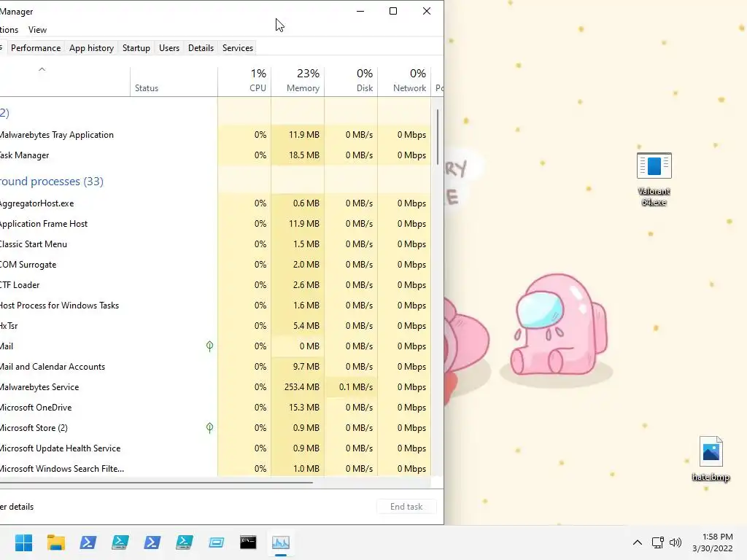Select the Malwarebytes Service process
The image size is (747, 560).
pos(215,387)
